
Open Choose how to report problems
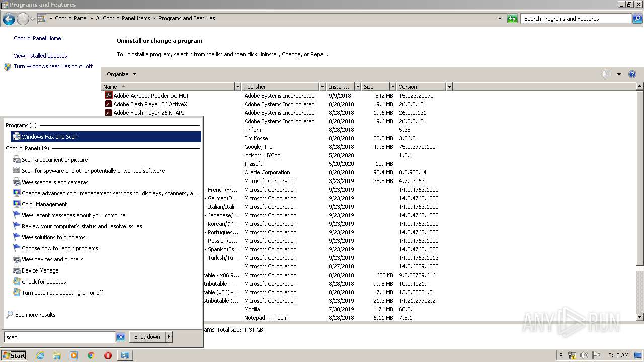pos(59,248)
